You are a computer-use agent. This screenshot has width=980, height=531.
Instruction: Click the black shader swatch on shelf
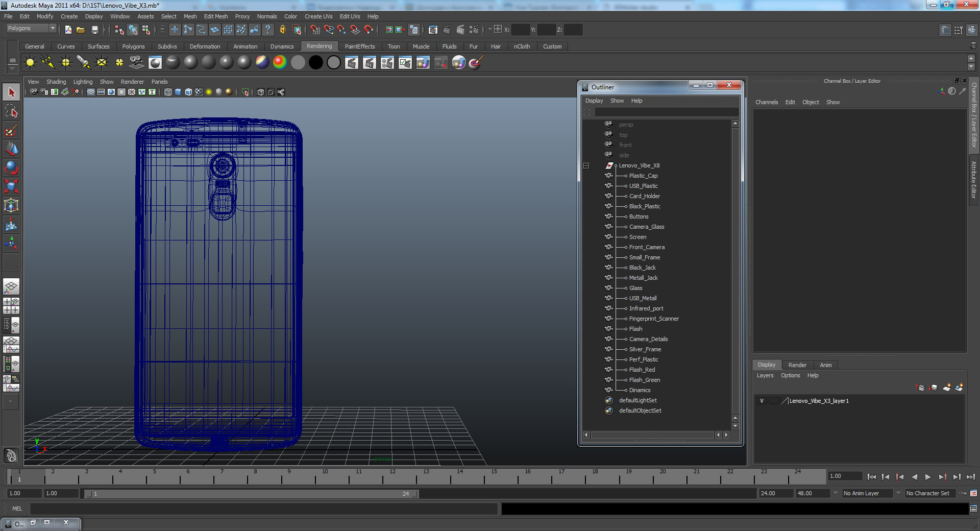point(316,62)
